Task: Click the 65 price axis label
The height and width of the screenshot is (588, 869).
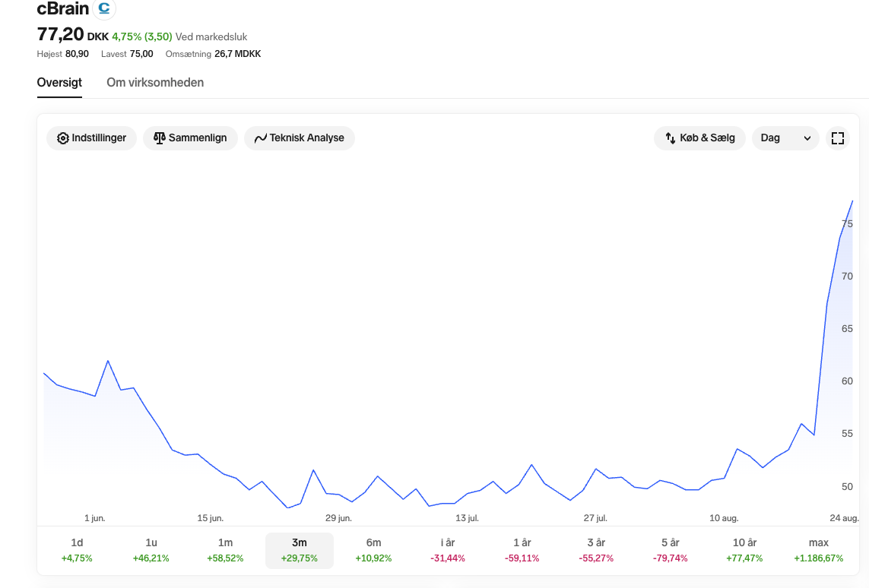Action: click(847, 329)
